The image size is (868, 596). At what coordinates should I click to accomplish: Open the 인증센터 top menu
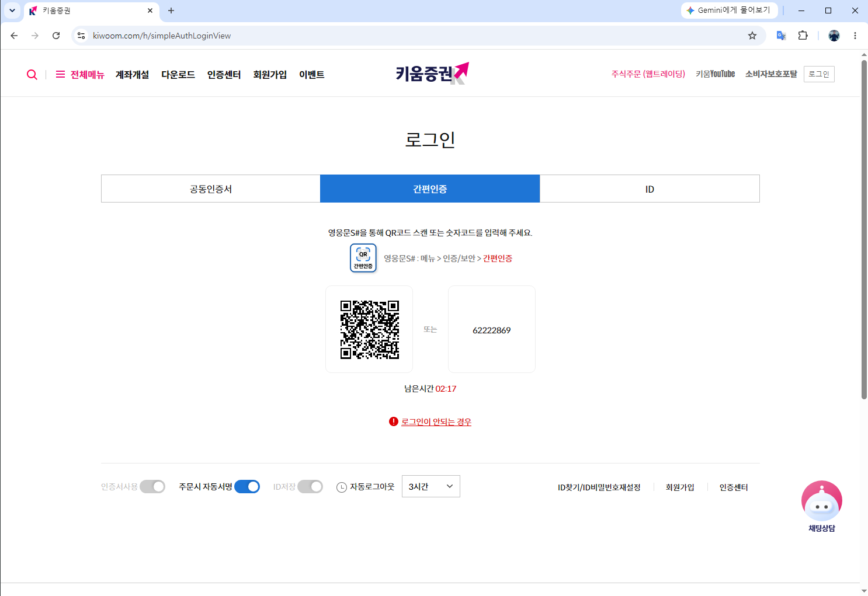click(x=224, y=75)
